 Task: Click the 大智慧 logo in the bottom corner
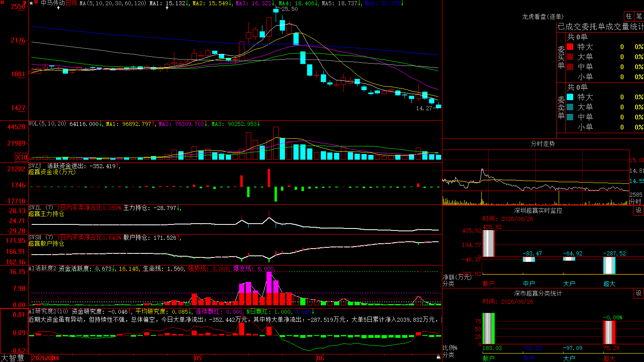click(12, 358)
